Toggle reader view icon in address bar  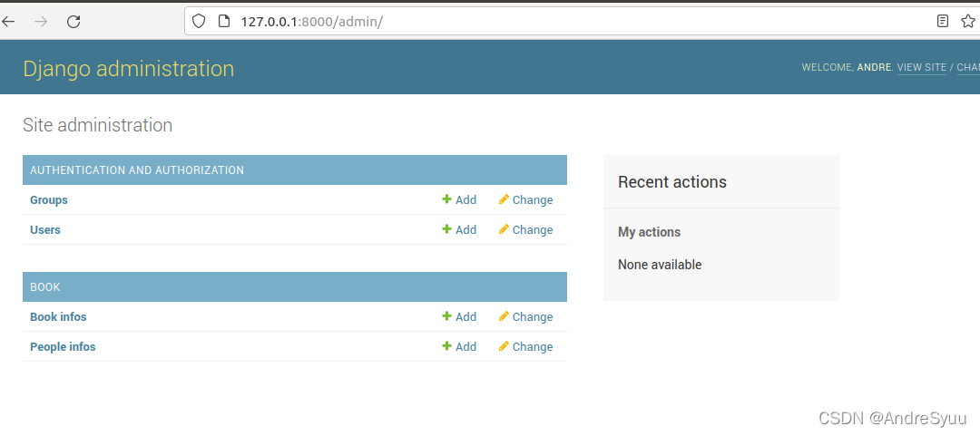click(943, 22)
